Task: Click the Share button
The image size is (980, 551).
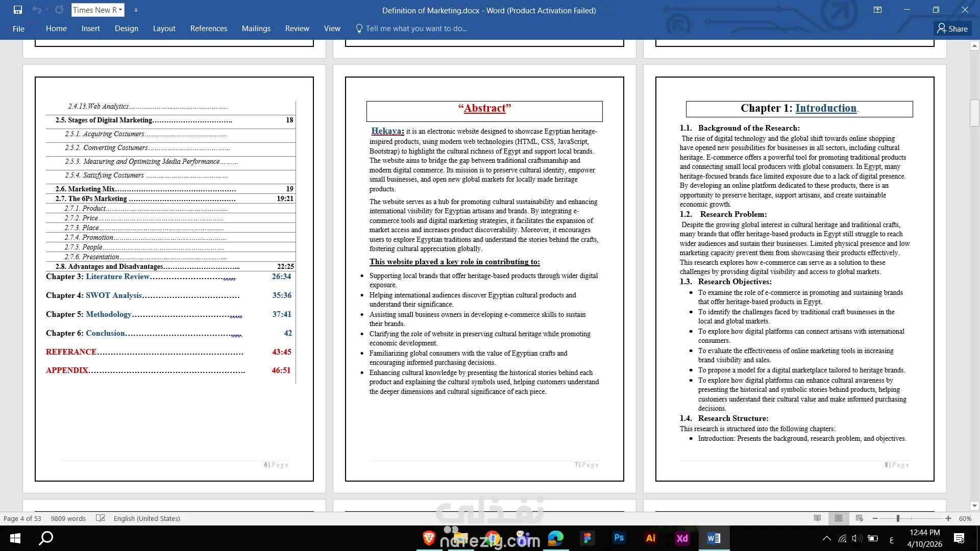Action: point(952,29)
